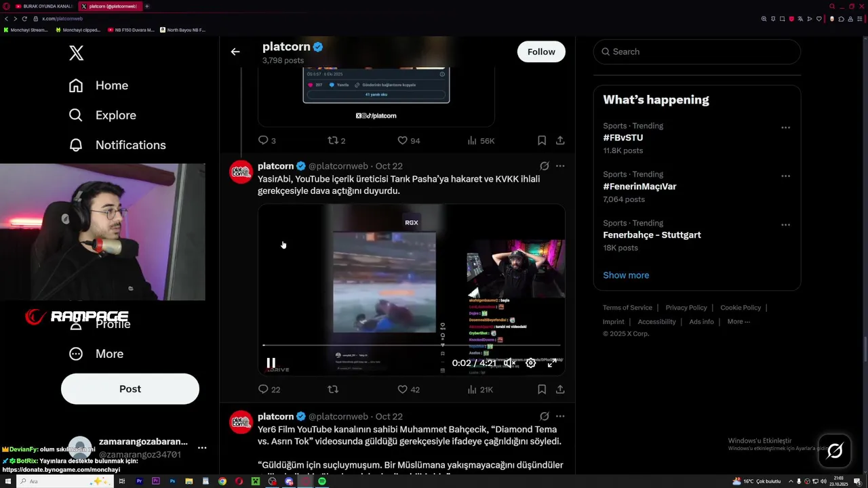Open the More menu in sidebar
This screenshot has width=868, height=488.
click(x=96, y=354)
